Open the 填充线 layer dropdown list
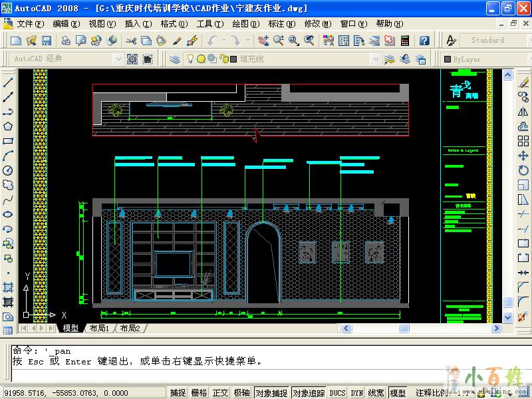 pos(375,59)
